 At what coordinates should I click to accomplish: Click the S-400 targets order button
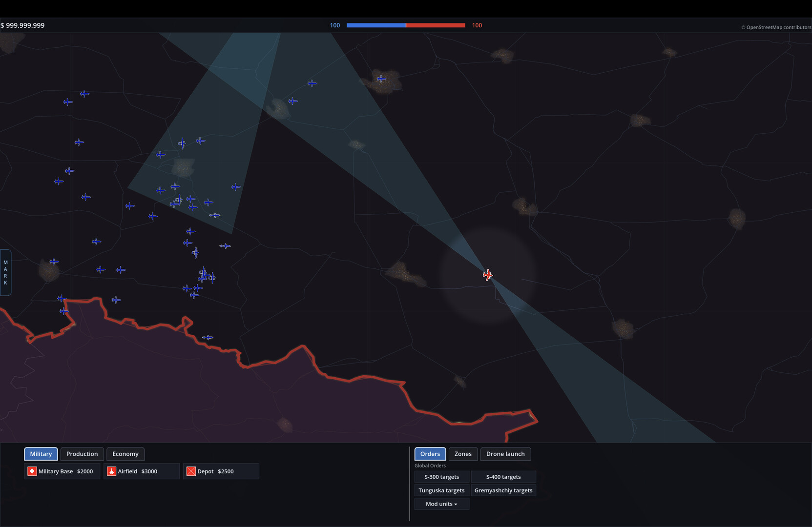coord(503,477)
